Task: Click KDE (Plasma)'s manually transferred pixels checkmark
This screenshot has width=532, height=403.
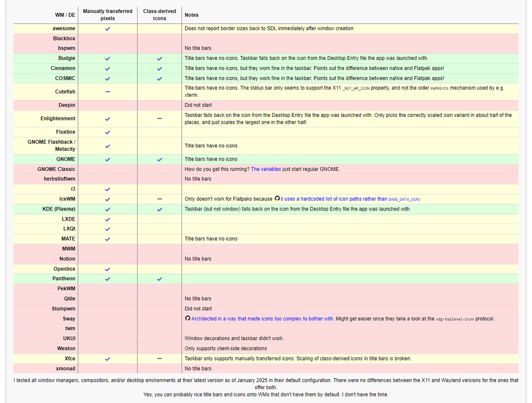Action: click(x=108, y=209)
